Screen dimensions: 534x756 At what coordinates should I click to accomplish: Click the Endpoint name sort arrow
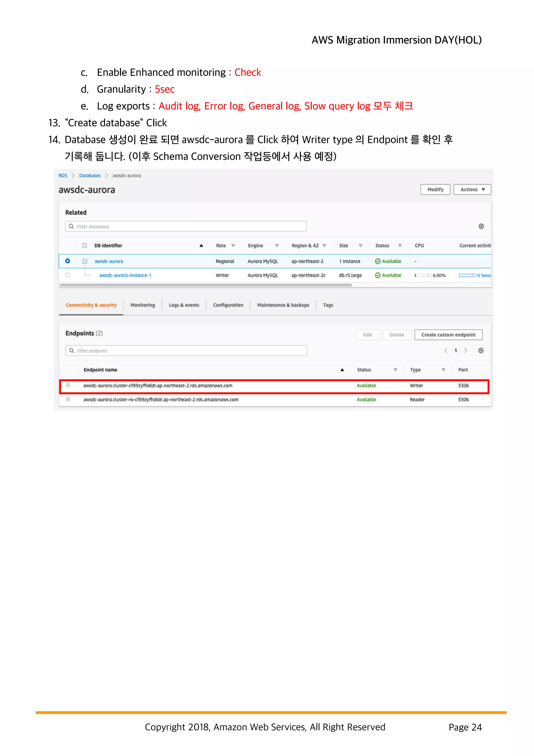pos(342,370)
